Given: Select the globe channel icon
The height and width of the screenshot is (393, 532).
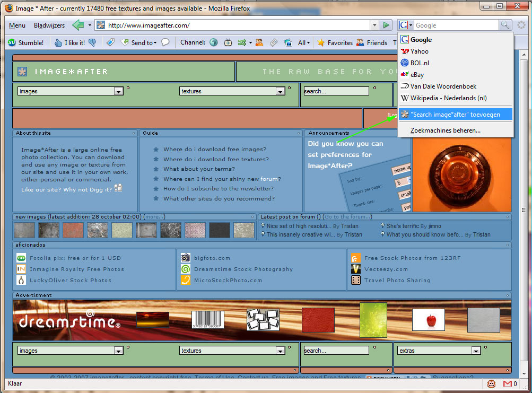Looking at the screenshot, I should (213, 42).
